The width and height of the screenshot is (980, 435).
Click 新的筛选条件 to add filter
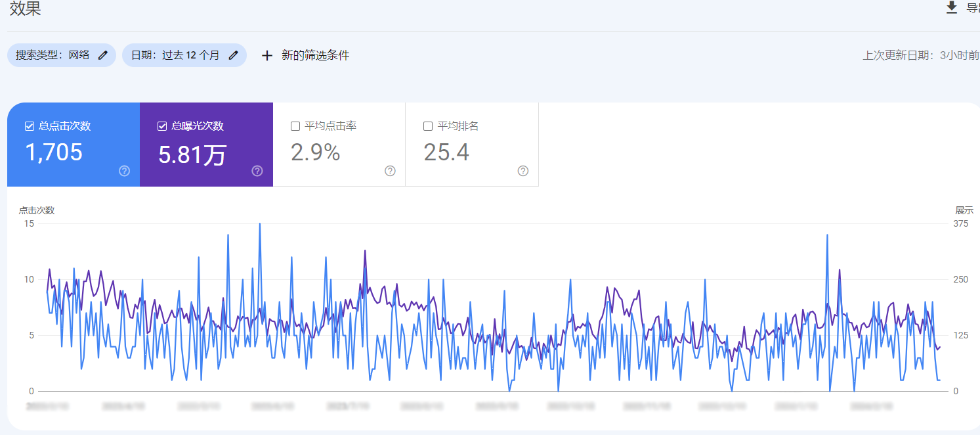tap(315, 56)
